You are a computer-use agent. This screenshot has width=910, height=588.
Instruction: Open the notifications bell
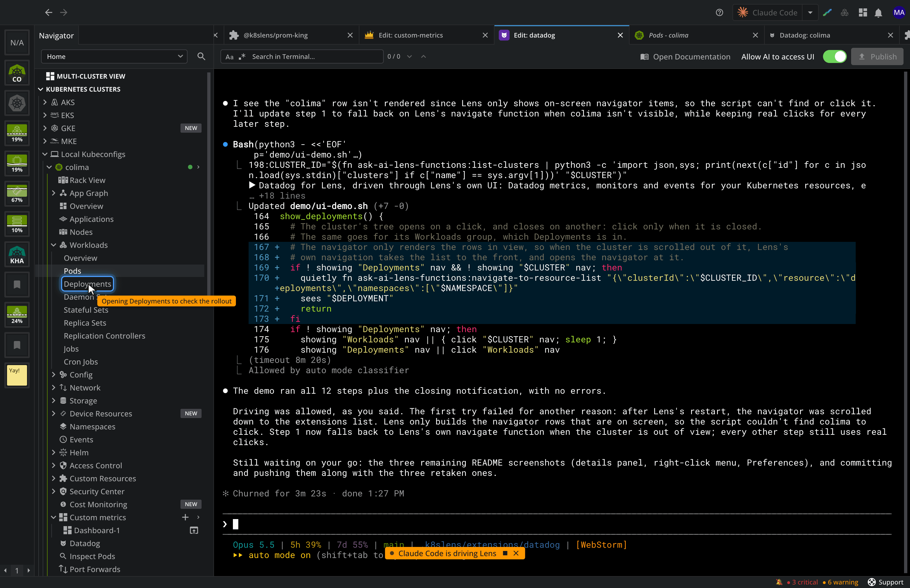pyautogui.click(x=878, y=13)
